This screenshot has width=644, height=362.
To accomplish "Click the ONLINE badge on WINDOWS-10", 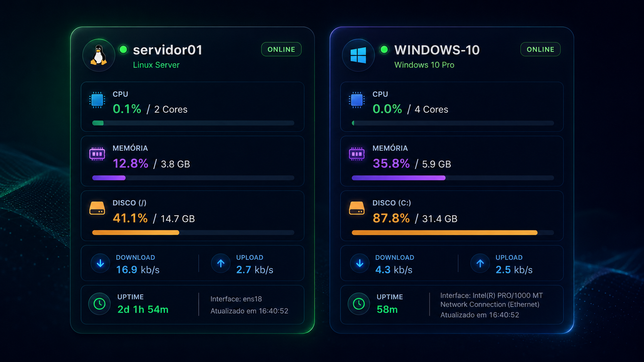I will pos(540,49).
